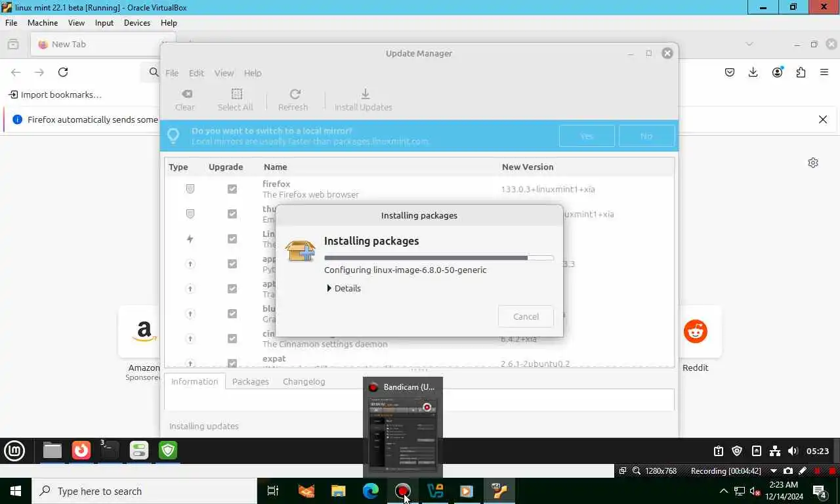Click the Select All toolbar icon

tap(235, 100)
